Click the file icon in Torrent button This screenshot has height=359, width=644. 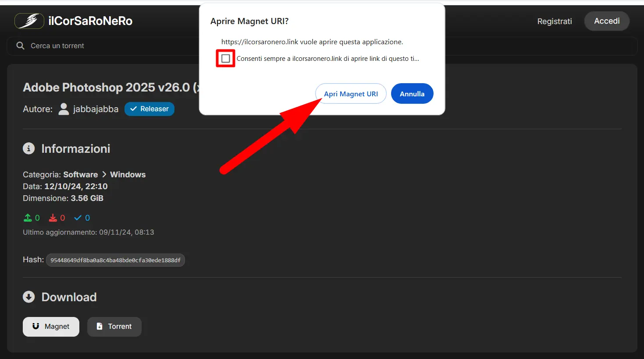tap(100, 326)
